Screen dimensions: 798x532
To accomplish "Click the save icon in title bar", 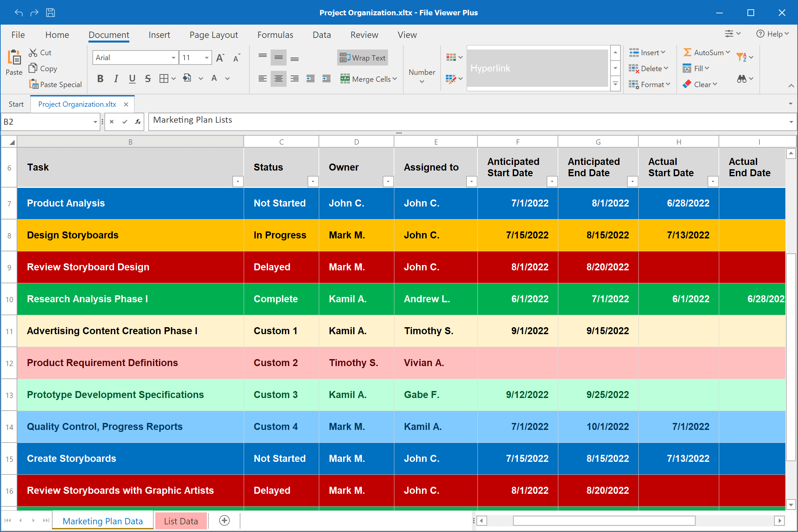I will 51,13.
